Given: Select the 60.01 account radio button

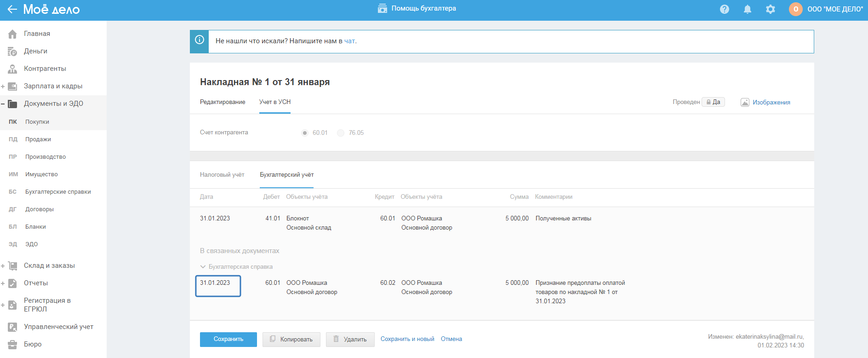Looking at the screenshot, I should pyautogui.click(x=304, y=133).
